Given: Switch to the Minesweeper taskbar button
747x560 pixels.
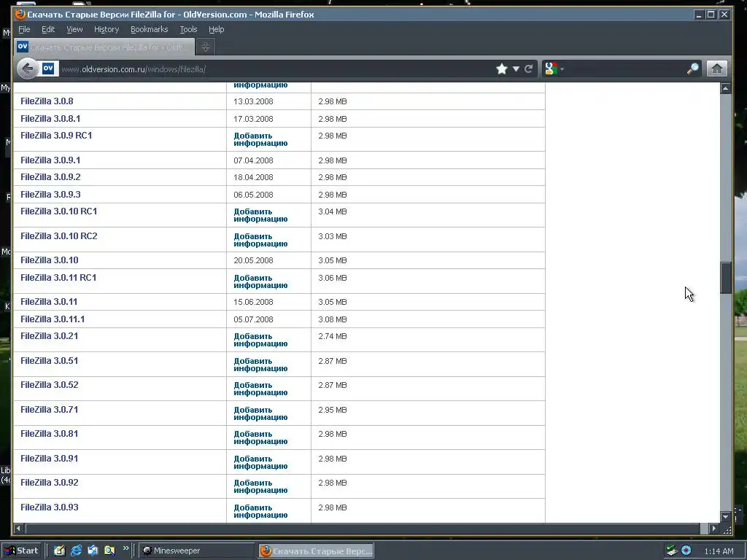Looking at the screenshot, I should pyautogui.click(x=196, y=551).
